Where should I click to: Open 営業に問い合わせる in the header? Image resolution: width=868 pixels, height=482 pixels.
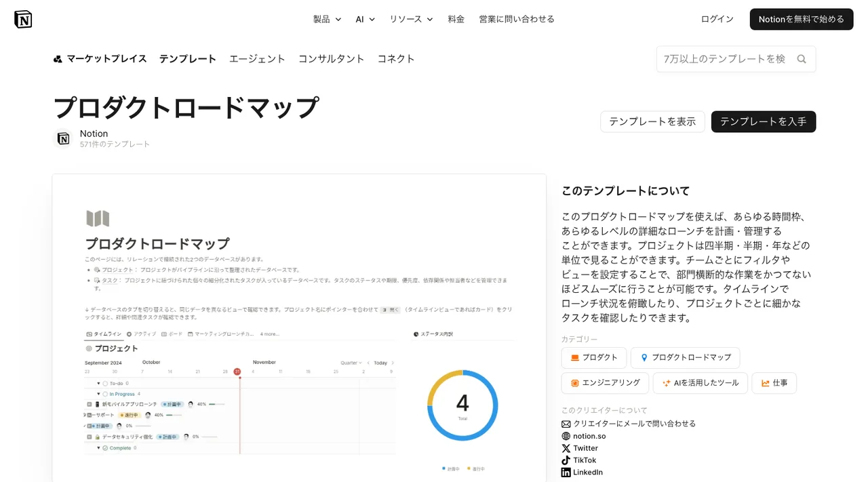pyautogui.click(x=517, y=19)
